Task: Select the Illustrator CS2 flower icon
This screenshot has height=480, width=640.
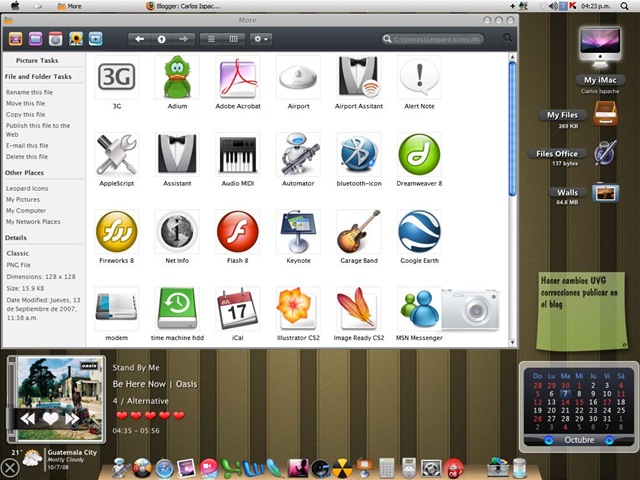Action: click(298, 309)
